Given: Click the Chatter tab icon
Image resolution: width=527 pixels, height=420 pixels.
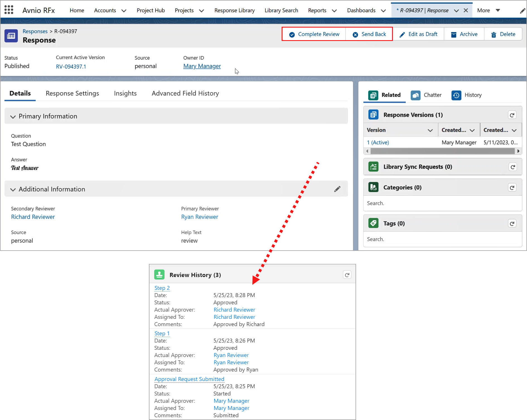Looking at the screenshot, I should (415, 95).
